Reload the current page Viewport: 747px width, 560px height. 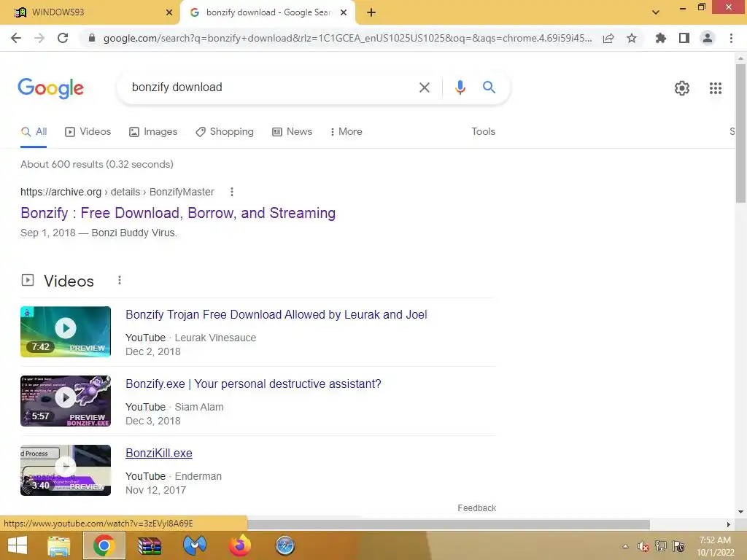(63, 38)
